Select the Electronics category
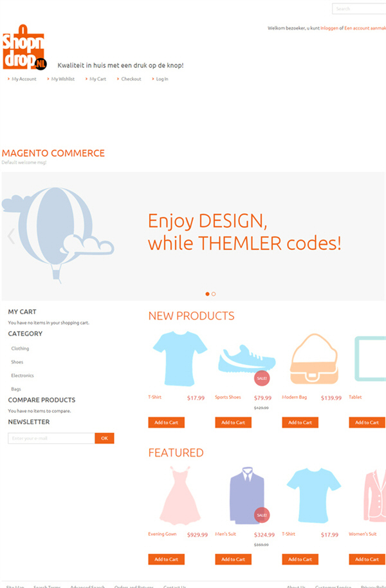Image resolution: width=386 pixels, height=588 pixels. point(23,375)
